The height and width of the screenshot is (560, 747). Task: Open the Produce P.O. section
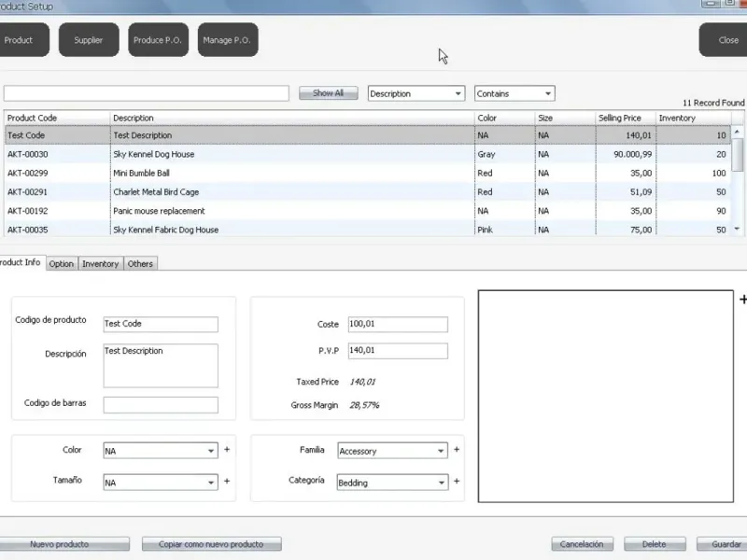158,40
